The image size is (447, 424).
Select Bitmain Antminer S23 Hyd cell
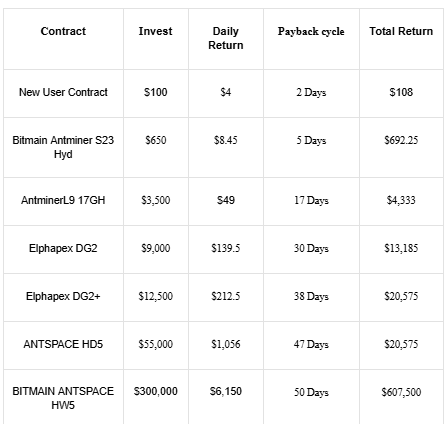(63, 147)
